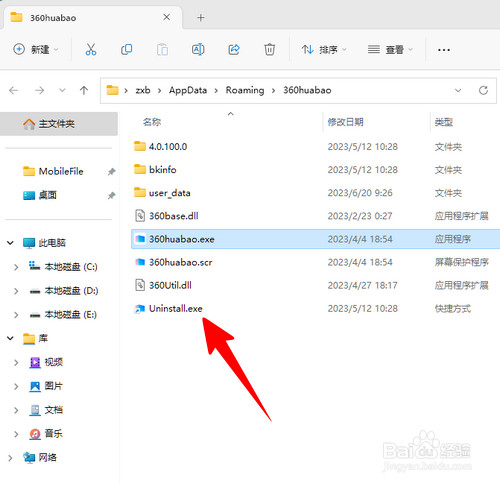Click the Share icon in toolbar

[x=234, y=50]
